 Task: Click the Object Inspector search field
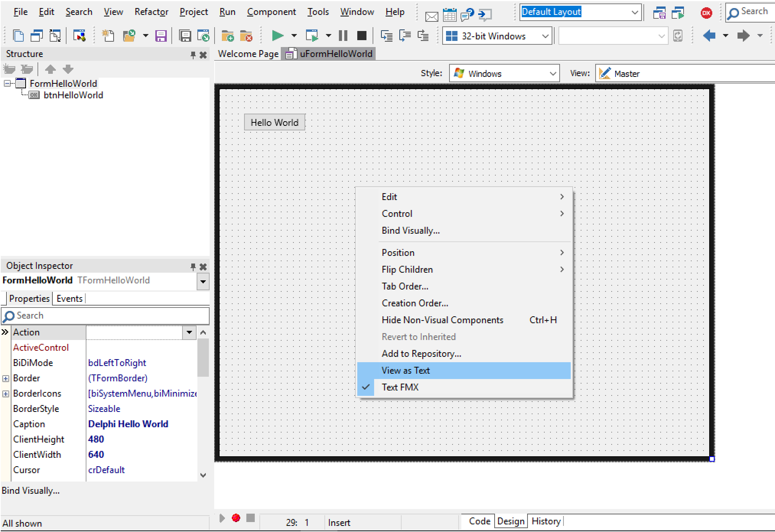(x=105, y=316)
